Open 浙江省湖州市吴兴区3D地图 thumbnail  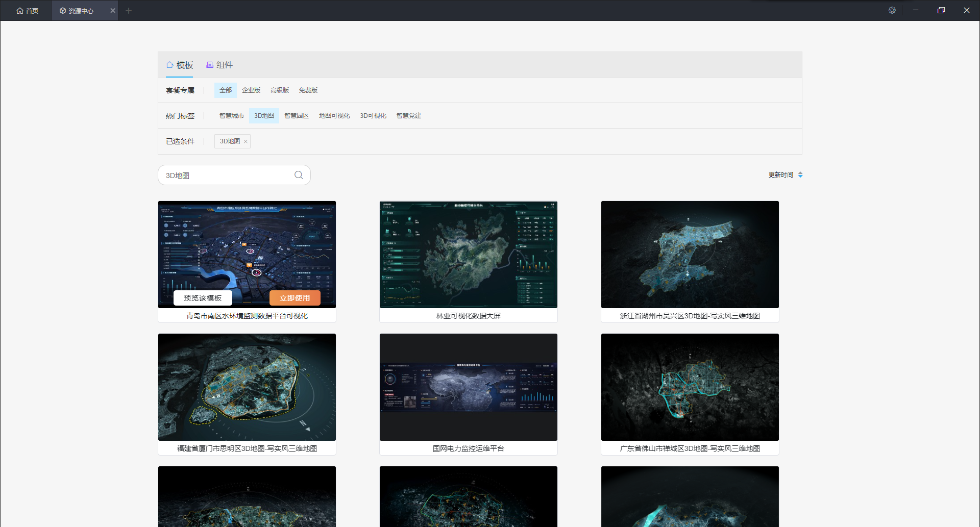click(x=690, y=255)
